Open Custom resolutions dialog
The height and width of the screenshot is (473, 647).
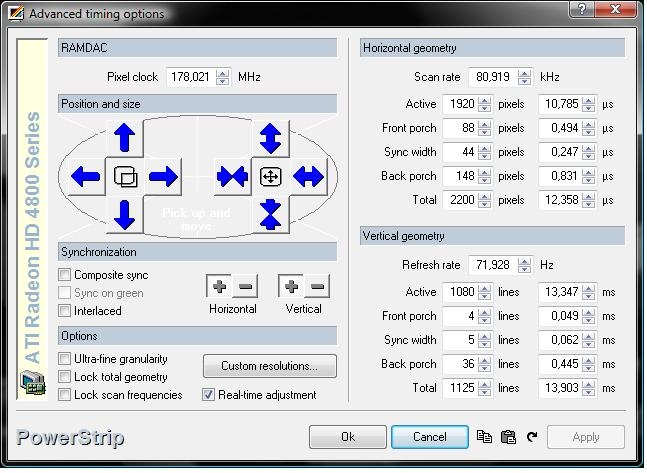tap(270, 366)
